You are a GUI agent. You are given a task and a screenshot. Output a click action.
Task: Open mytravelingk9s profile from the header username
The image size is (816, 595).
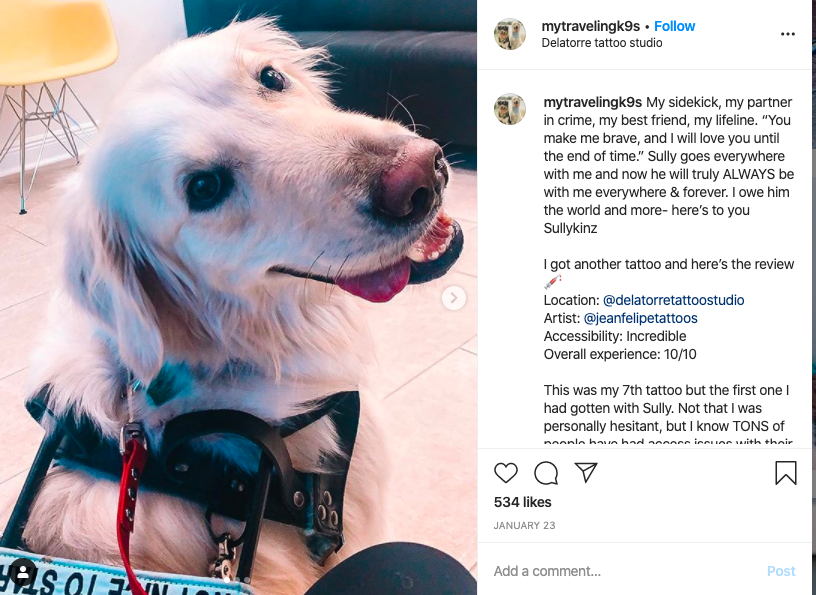(590, 26)
